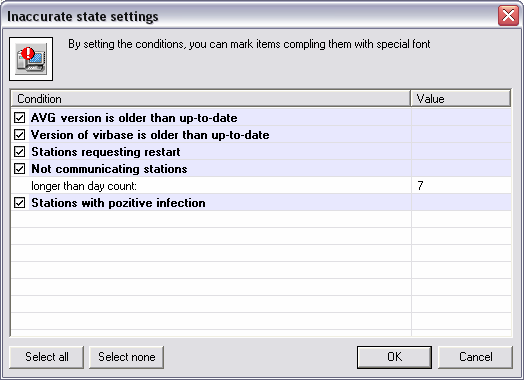
Task: Select the longer than day count row
Action: pyautogui.click(x=261, y=186)
